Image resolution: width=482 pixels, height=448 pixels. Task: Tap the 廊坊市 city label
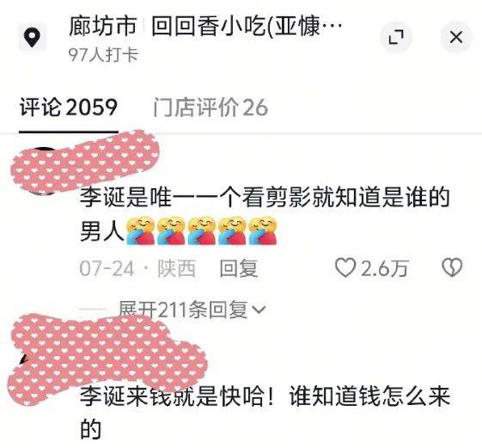tap(103, 27)
